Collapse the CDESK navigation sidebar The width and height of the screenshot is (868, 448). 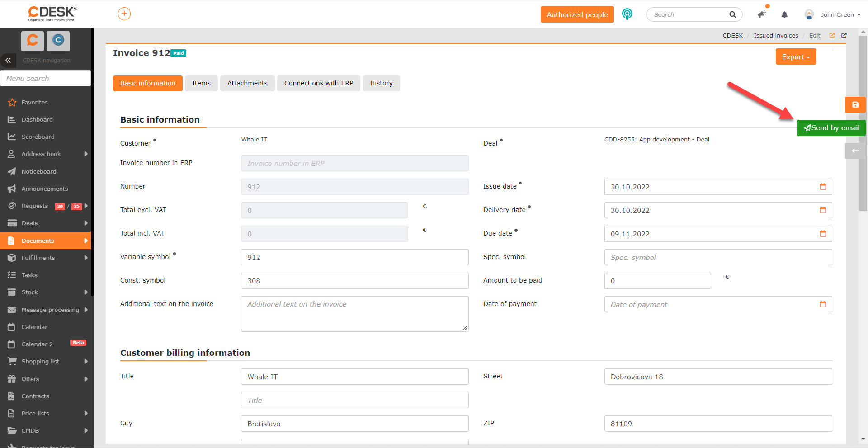[x=8, y=60]
